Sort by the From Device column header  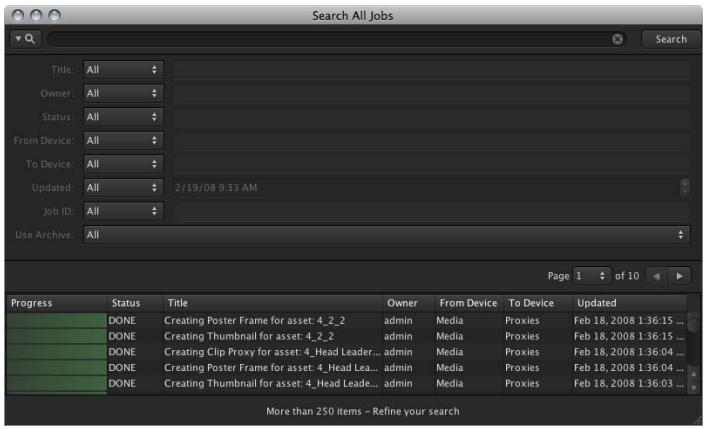470,303
